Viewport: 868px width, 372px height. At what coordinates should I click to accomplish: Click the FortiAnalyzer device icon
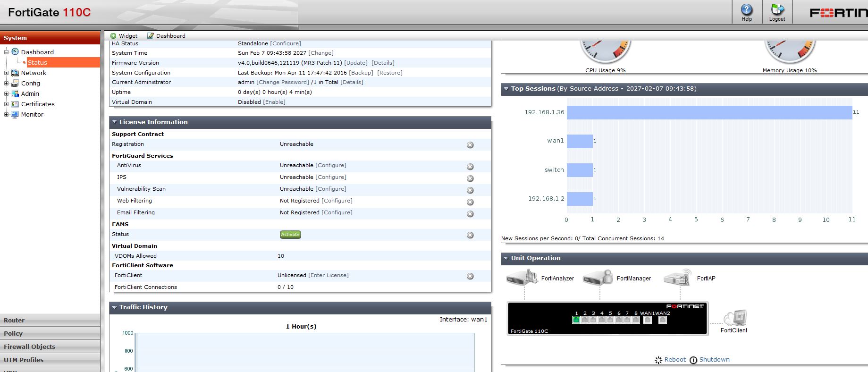(x=522, y=277)
